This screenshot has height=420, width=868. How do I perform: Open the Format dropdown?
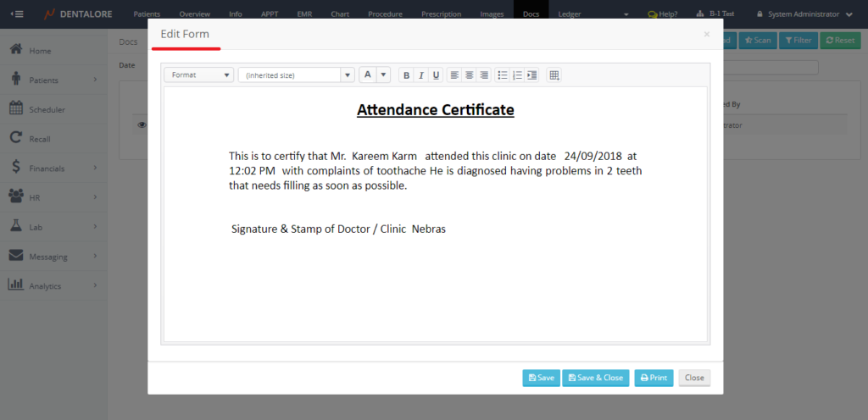[199, 75]
